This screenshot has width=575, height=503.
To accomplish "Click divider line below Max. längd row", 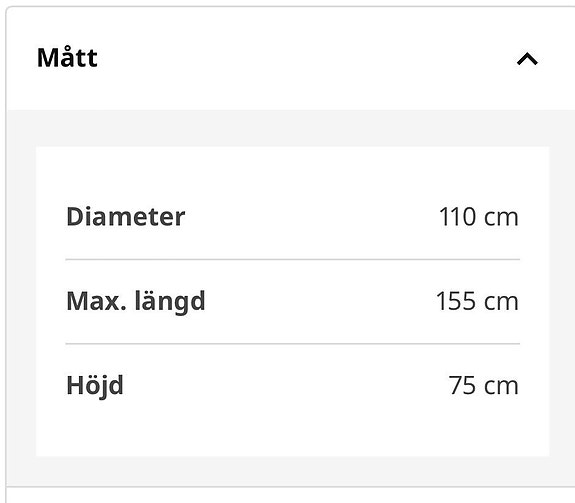I will [293, 344].
